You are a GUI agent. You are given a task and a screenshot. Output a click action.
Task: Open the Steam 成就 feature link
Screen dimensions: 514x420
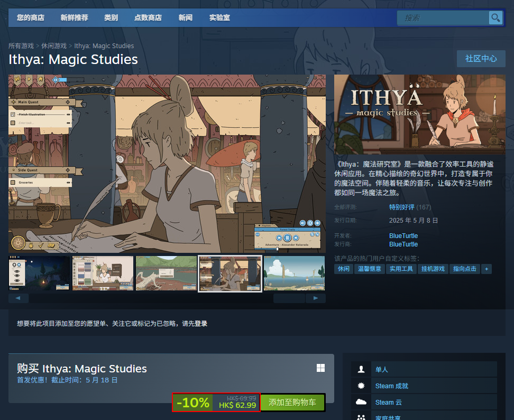[x=392, y=386]
